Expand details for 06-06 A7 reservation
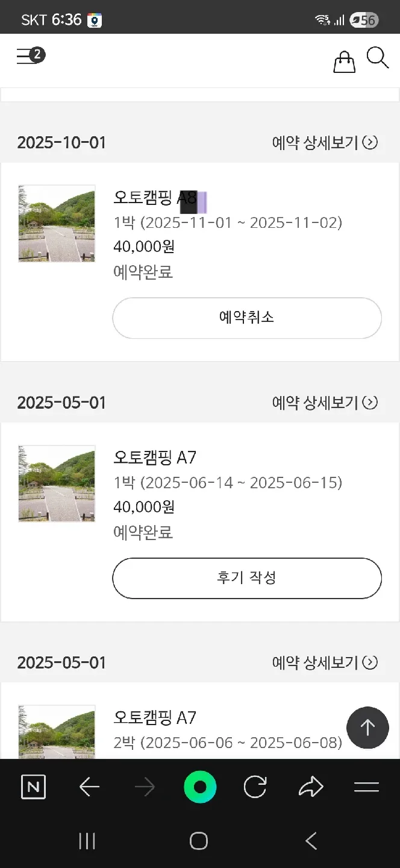400x868 pixels. [x=325, y=663]
